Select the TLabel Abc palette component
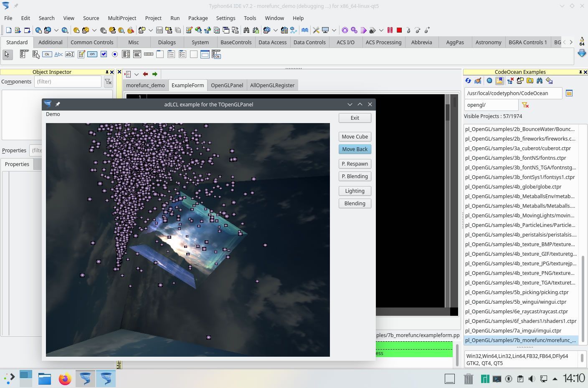The height and width of the screenshot is (388, 588). [x=58, y=54]
